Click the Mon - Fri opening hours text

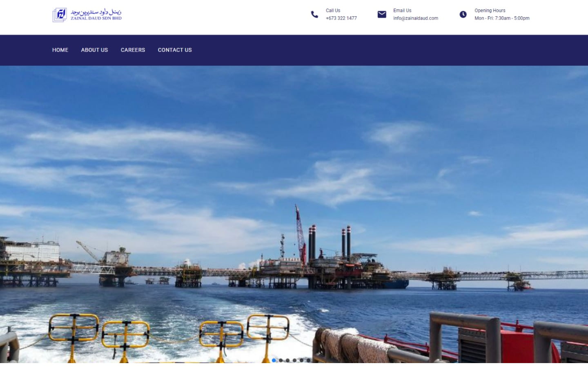502,18
